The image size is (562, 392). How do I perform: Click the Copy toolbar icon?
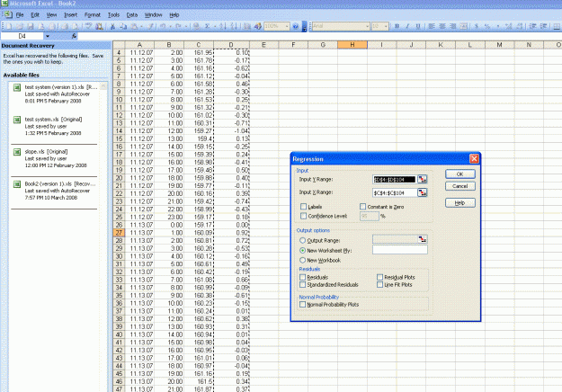[123, 26]
